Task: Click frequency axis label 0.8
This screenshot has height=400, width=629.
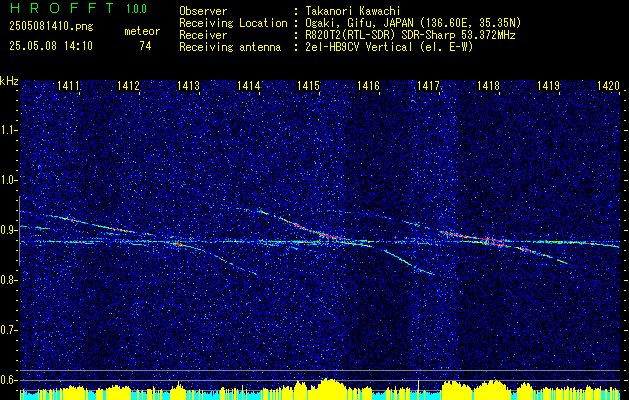Action: click(x=9, y=280)
